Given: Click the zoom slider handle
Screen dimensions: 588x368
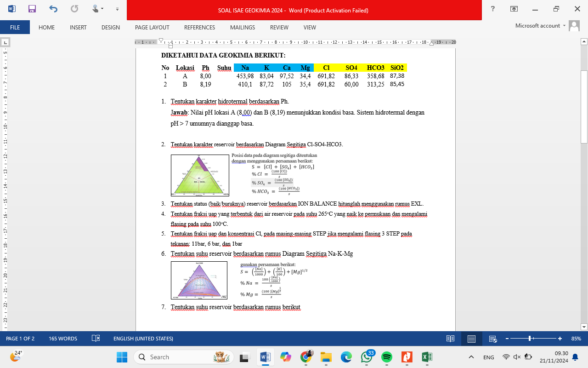Looking at the screenshot, I should tap(530, 339).
